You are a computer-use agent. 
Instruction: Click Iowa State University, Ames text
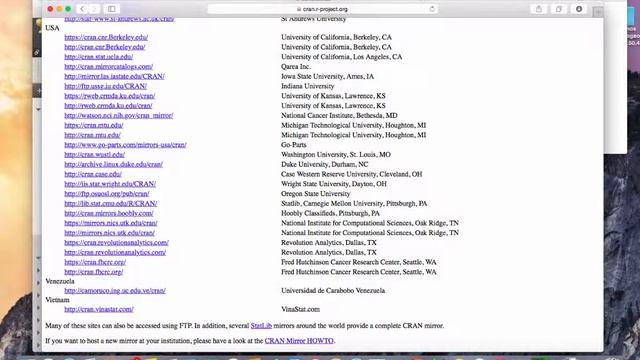pyautogui.click(x=327, y=76)
